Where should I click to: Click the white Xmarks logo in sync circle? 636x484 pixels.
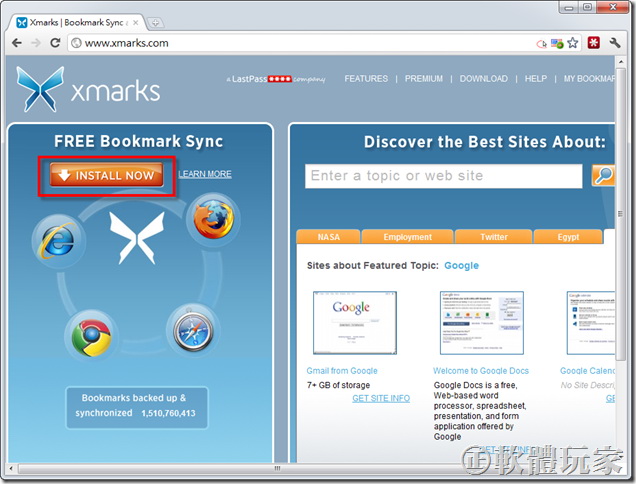pyautogui.click(x=137, y=238)
